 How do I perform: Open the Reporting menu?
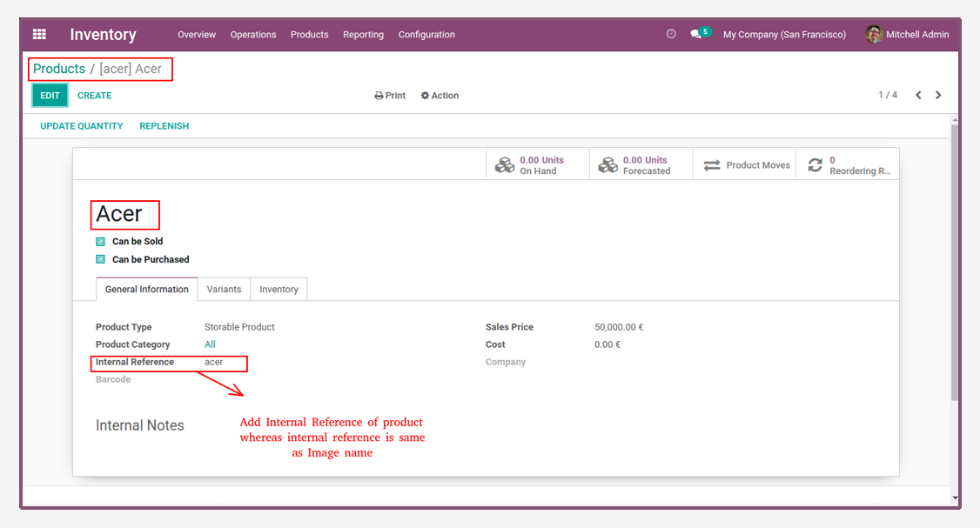pyautogui.click(x=363, y=35)
